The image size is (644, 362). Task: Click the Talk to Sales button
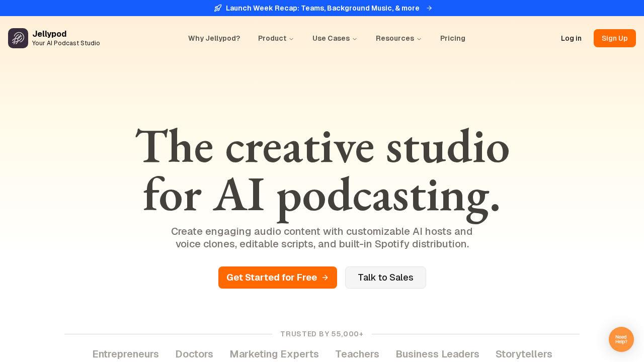[385, 278]
